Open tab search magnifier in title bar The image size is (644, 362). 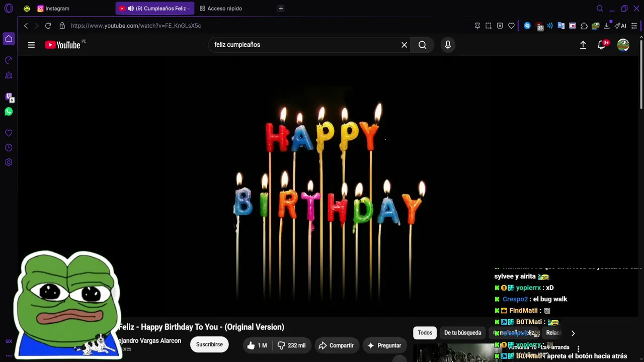pyautogui.click(x=600, y=9)
